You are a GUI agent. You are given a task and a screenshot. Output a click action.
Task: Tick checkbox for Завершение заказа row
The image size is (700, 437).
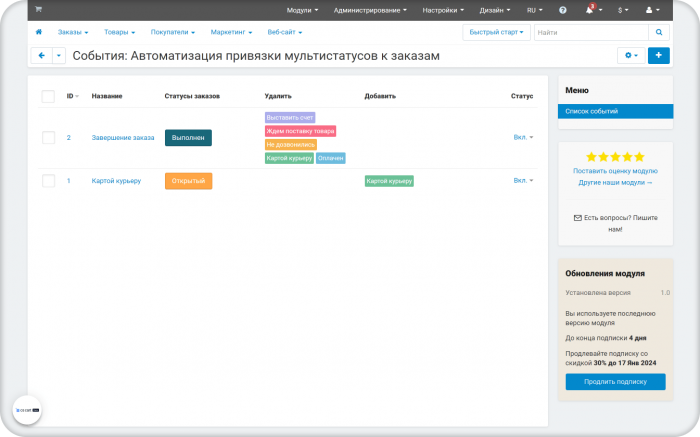(48, 137)
